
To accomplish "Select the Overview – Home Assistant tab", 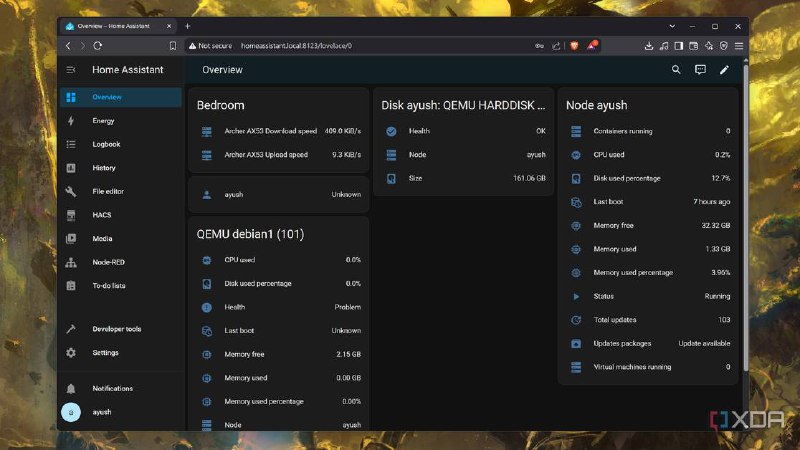I will [118, 26].
